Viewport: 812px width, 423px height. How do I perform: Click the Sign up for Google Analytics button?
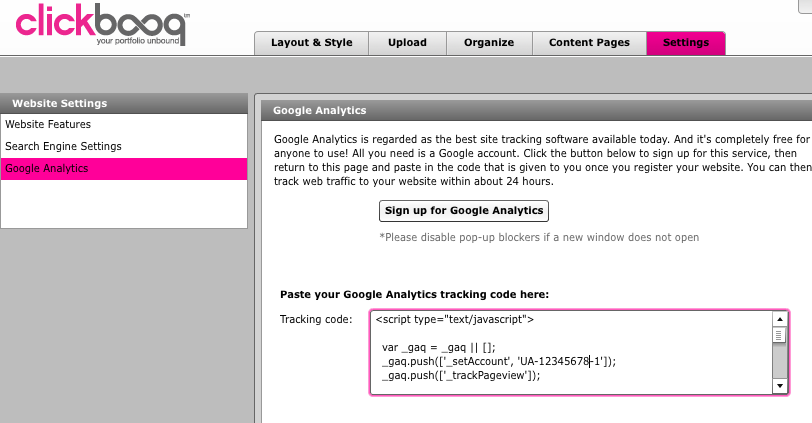[x=463, y=211]
